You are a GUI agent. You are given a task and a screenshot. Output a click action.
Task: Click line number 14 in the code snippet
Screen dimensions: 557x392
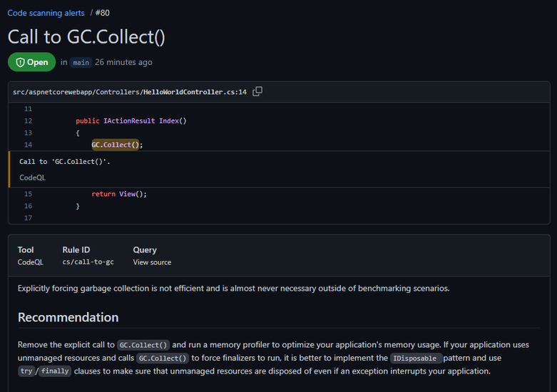click(28, 145)
